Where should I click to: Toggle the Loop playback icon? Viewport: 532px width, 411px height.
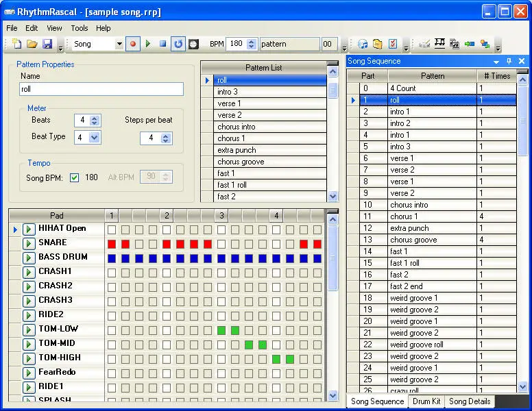(178, 44)
